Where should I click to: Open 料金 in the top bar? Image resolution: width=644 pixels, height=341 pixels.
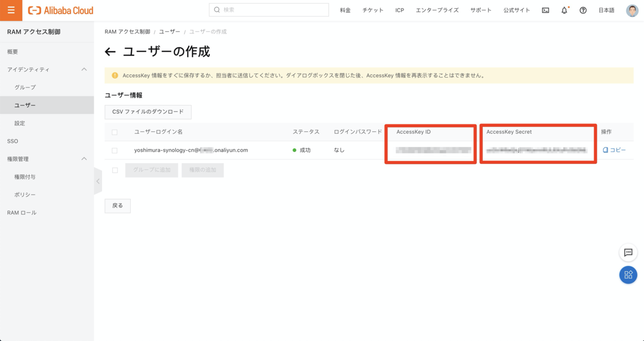coord(346,10)
